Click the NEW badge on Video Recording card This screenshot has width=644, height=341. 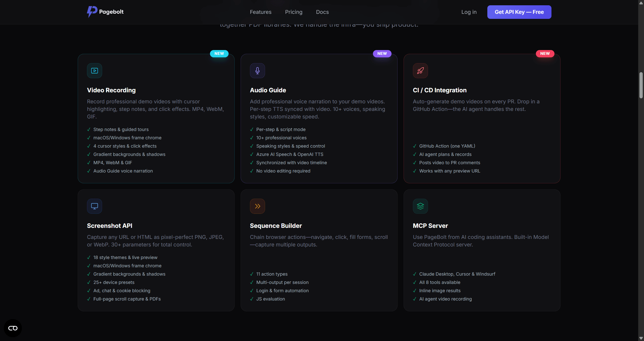(x=219, y=53)
